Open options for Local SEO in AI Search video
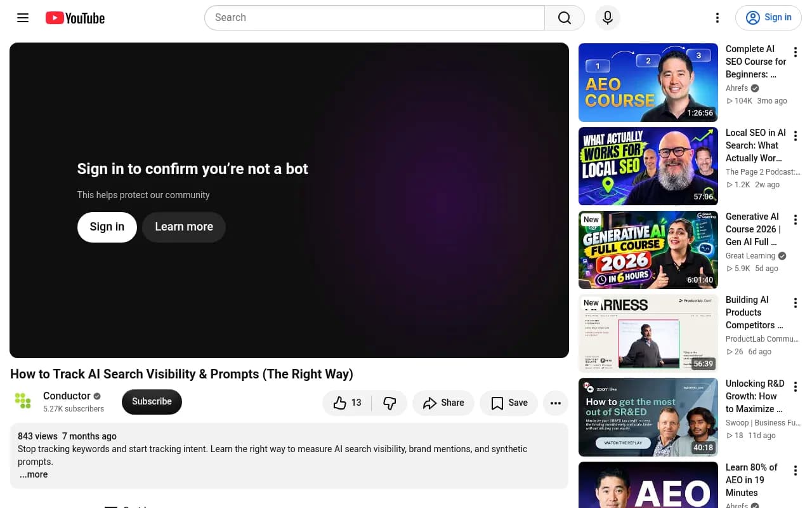 click(796, 137)
